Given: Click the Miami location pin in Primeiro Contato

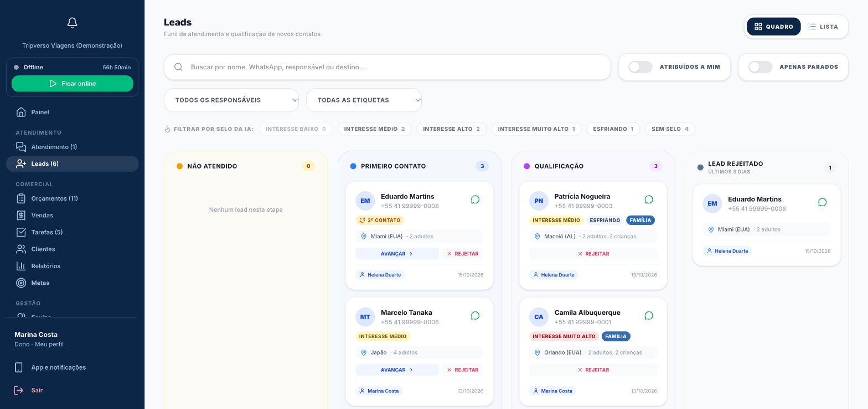Looking at the screenshot, I should click(364, 237).
